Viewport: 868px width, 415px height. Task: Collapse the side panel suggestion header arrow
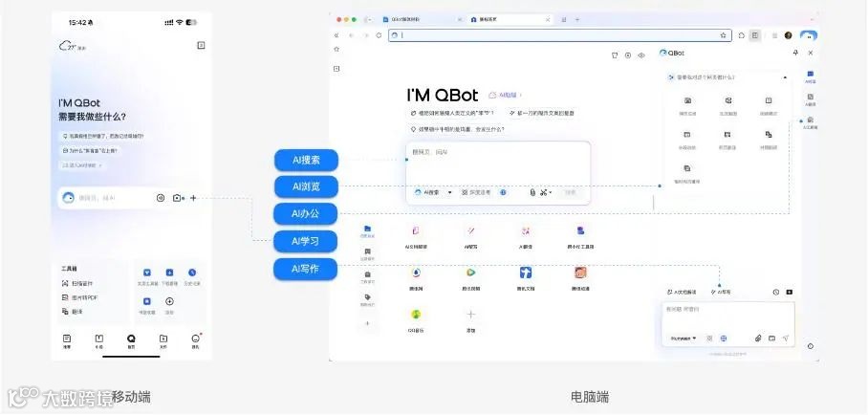tap(785, 77)
